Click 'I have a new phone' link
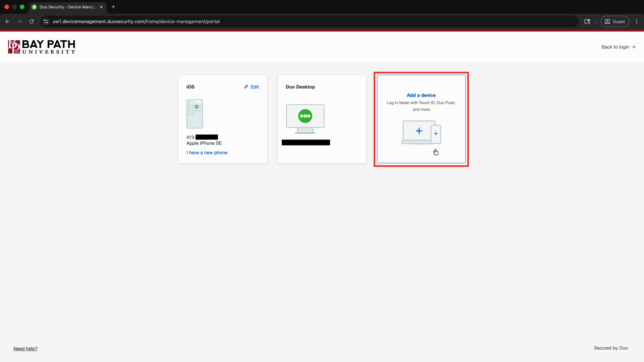 coord(207,153)
